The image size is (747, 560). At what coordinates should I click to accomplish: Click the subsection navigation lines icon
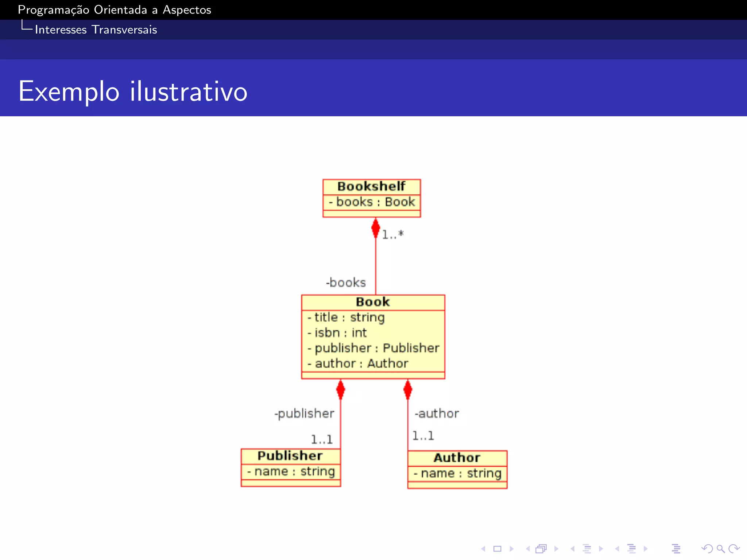[x=587, y=549]
